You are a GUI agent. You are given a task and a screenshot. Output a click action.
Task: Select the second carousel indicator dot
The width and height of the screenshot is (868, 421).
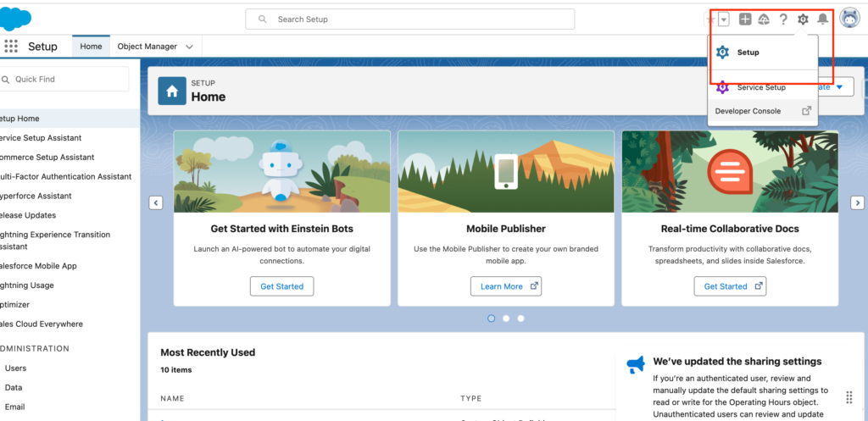pyautogui.click(x=506, y=319)
